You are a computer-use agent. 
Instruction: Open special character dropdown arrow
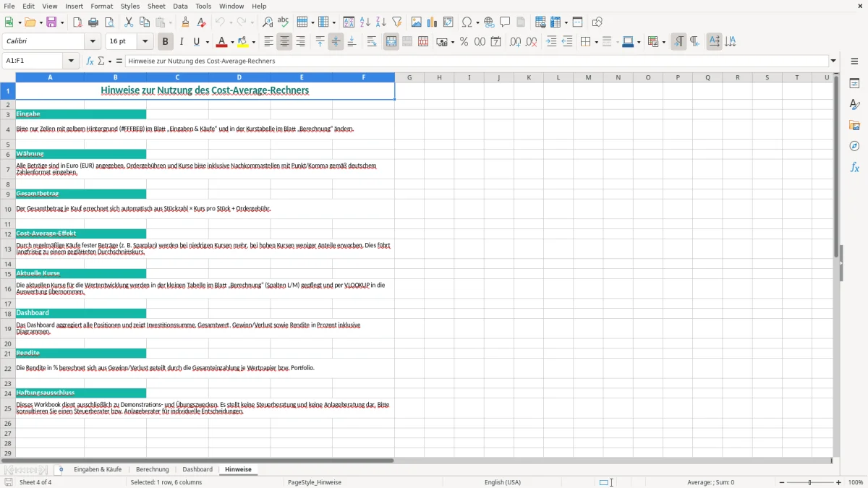point(477,22)
